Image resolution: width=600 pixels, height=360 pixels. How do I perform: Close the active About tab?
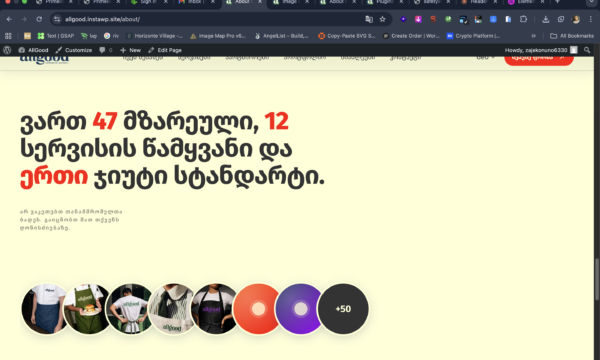(x=260, y=2)
